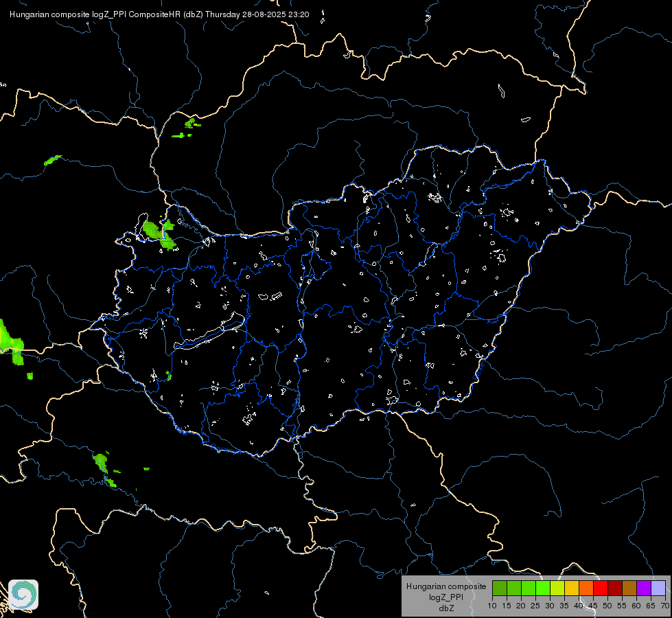
Task: Click the radar image title text
Action: pos(159,14)
